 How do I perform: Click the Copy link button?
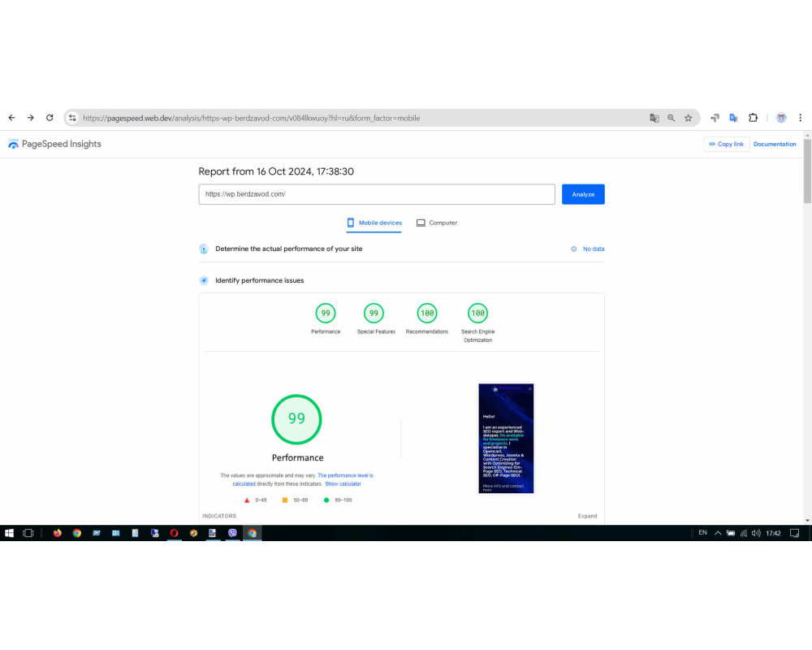pyautogui.click(x=726, y=144)
